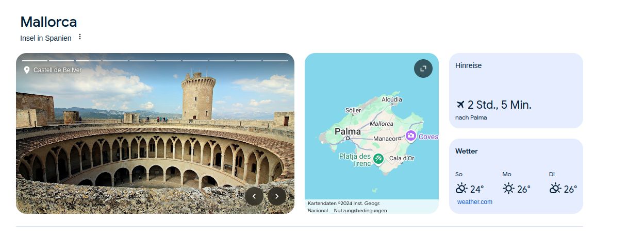Viewport: 644px width, 237px height.
Task: Click the airplane flight icon in Hinreise
Action: [x=460, y=105]
